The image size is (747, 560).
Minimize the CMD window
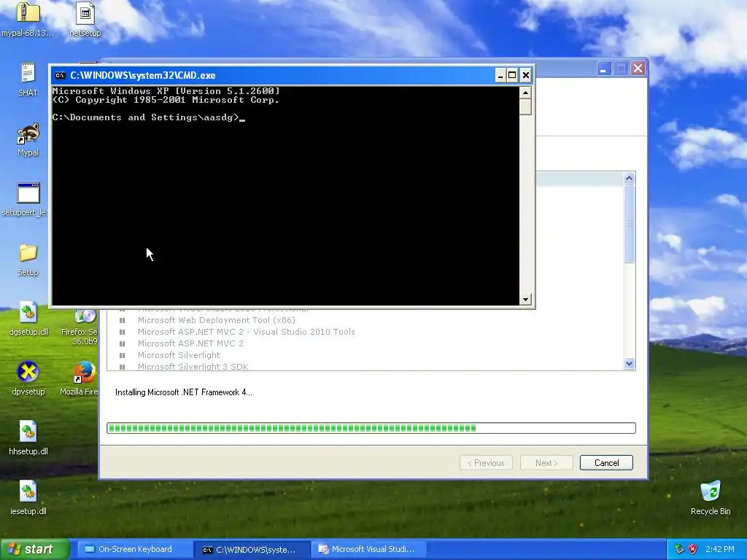[500, 75]
